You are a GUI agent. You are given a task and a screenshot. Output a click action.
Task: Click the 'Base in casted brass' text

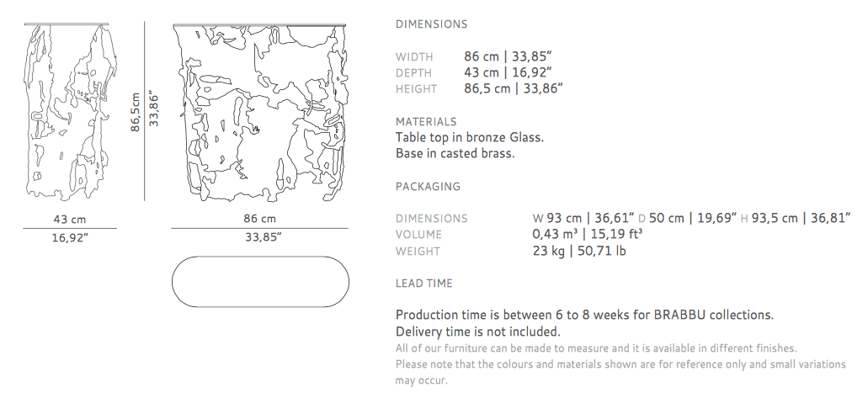click(455, 153)
